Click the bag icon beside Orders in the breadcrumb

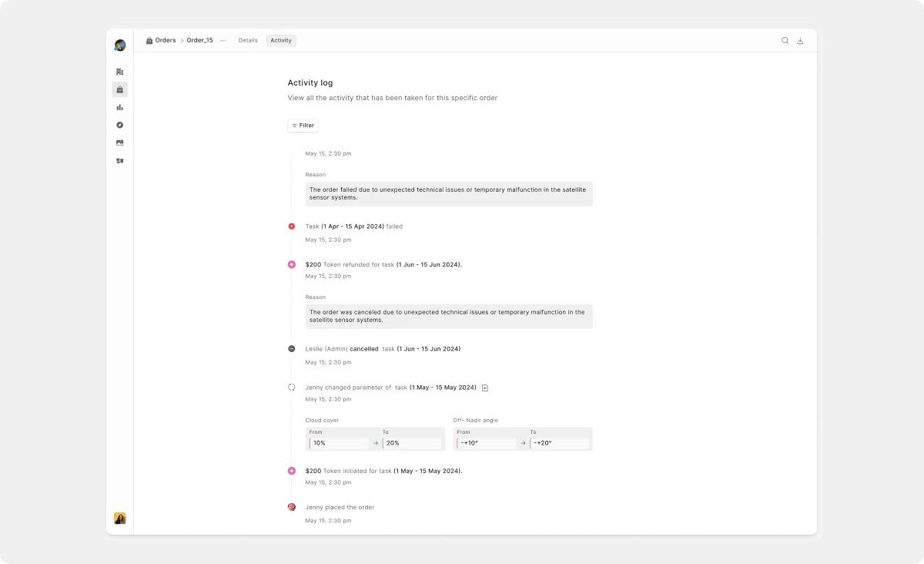click(149, 41)
